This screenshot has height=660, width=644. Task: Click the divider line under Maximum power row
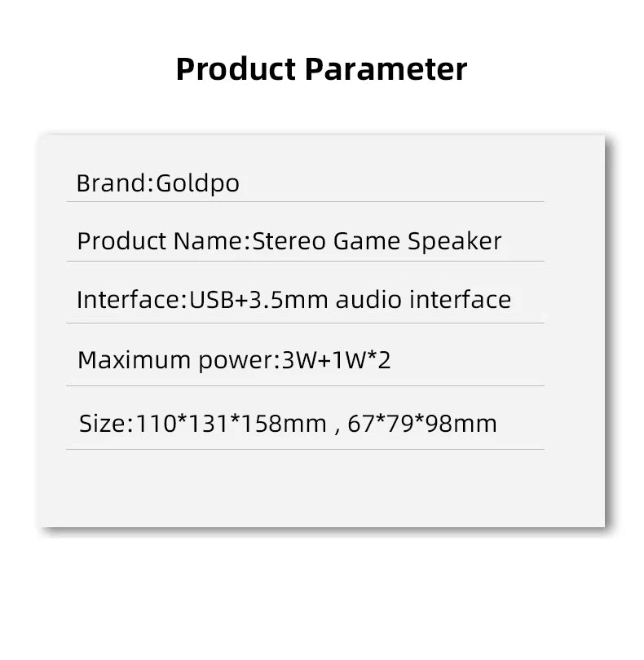tap(305, 385)
